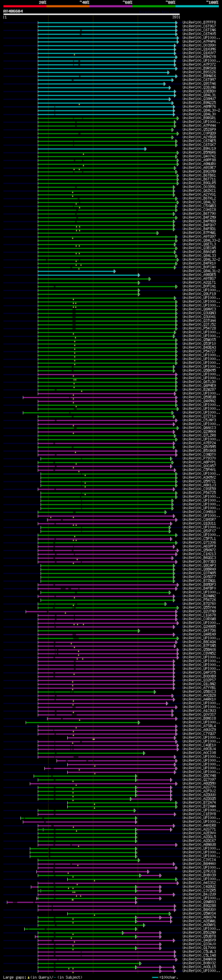This screenshot has height=980, width=222.
Task: Select hit label UniRef100_C6TIN6
Action: pyautogui.click(x=199, y=30)
